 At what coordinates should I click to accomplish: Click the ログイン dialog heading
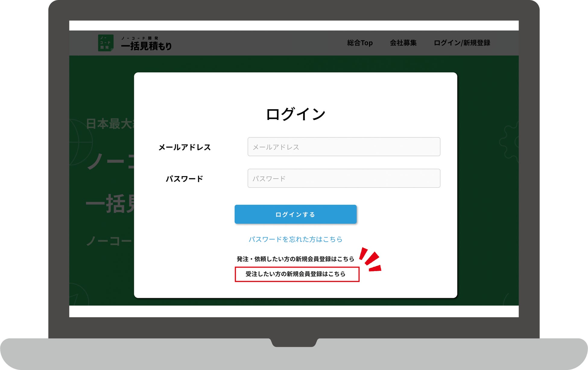(295, 114)
